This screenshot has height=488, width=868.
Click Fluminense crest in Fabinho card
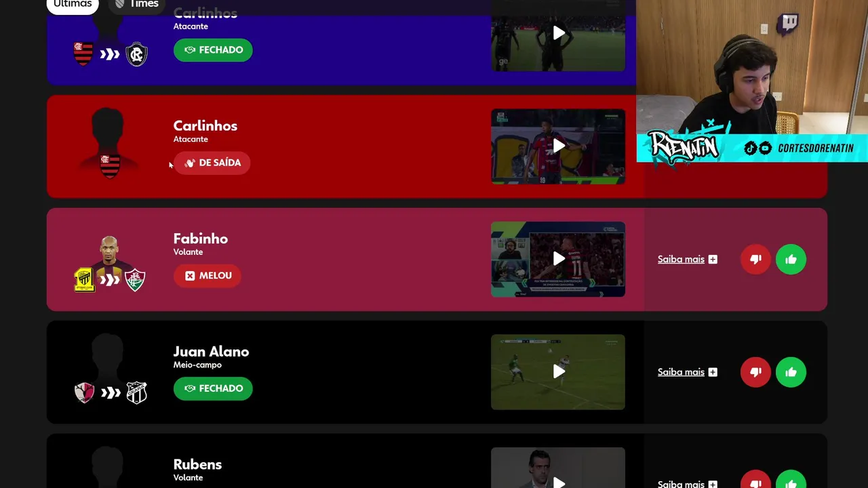tap(135, 279)
